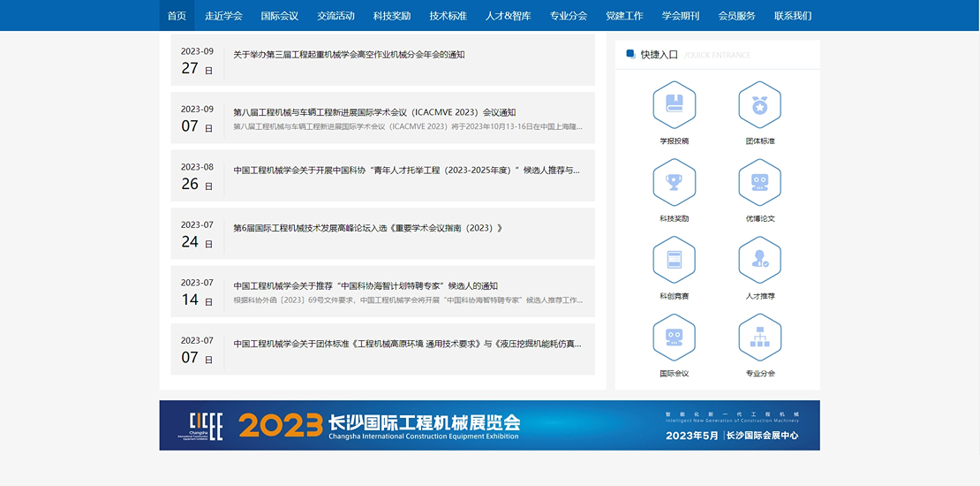Open the 会员服务 menu item
Viewport: 980px width, 486px height.
(736, 16)
